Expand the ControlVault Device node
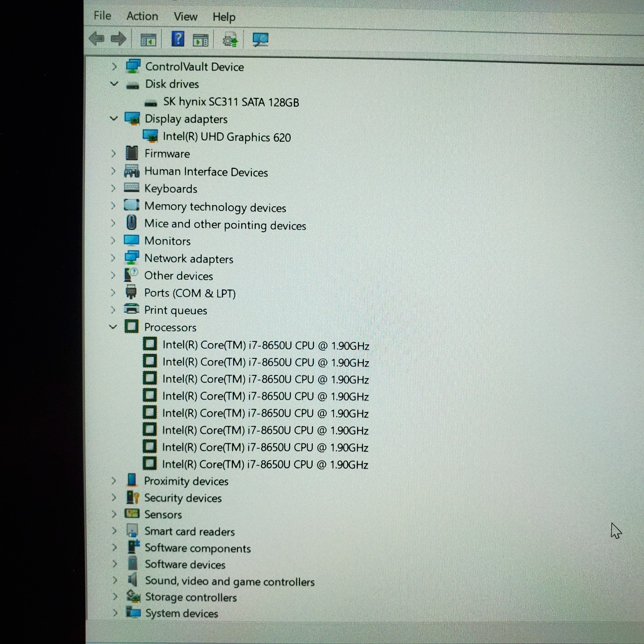 click(114, 66)
